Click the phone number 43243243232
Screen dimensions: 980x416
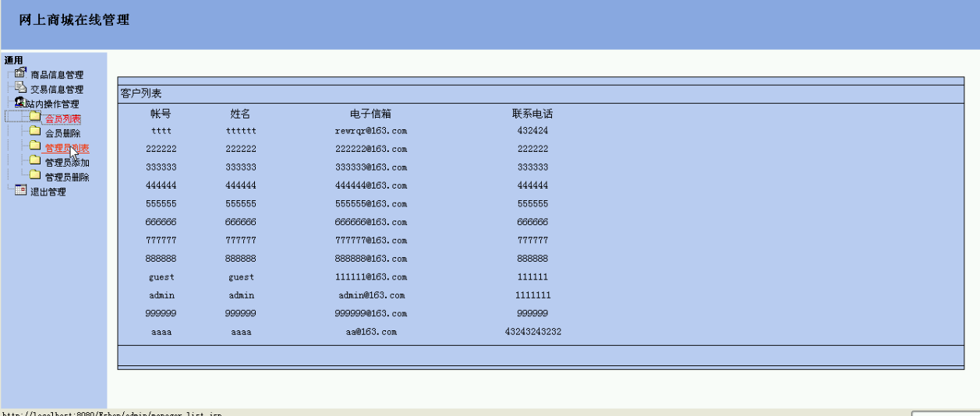532,332
